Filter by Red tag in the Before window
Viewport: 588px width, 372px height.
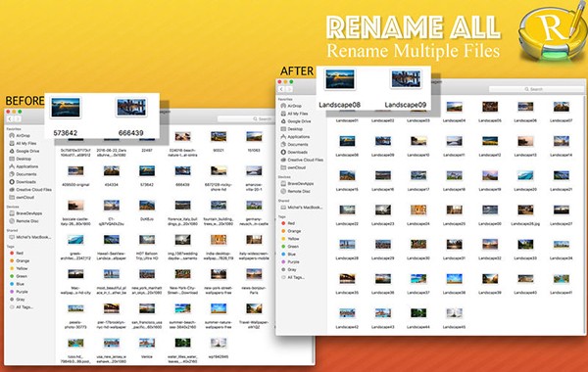[17, 254]
